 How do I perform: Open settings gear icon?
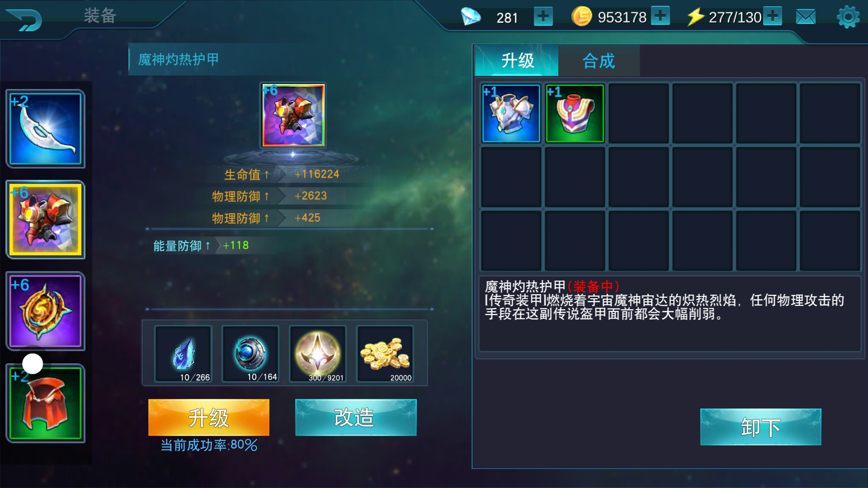click(x=848, y=17)
